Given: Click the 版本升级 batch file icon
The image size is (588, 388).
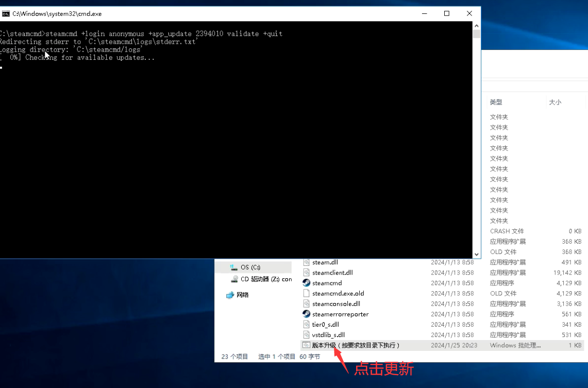Looking at the screenshot, I should click(306, 345).
